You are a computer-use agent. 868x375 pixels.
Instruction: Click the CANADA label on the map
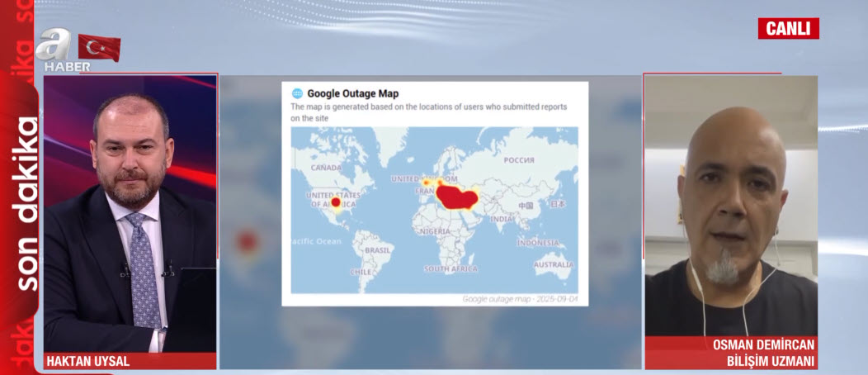(x=324, y=167)
